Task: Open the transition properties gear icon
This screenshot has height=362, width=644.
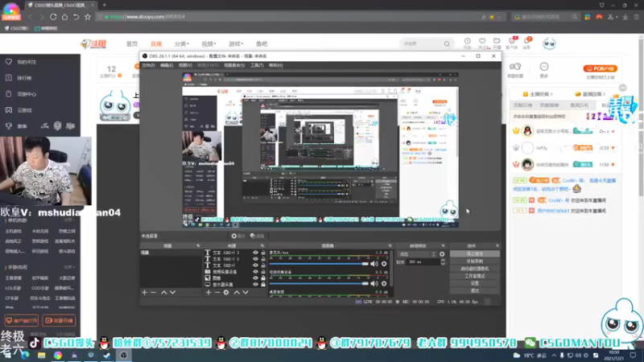Action: coord(442,254)
